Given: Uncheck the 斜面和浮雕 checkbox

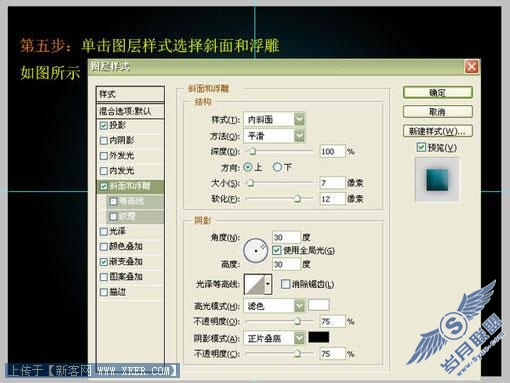Looking at the screenshot, I should coord(104,186).
